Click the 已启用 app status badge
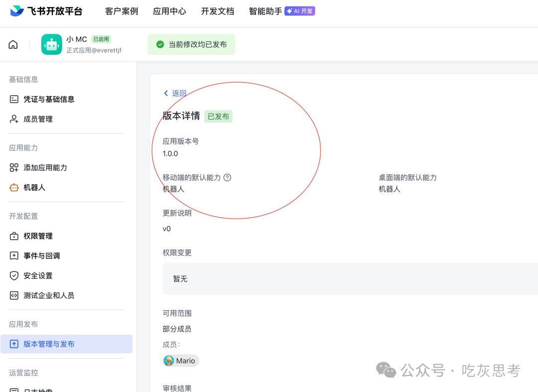Screen dimensions: 538x392 click(x=101, y=39)
